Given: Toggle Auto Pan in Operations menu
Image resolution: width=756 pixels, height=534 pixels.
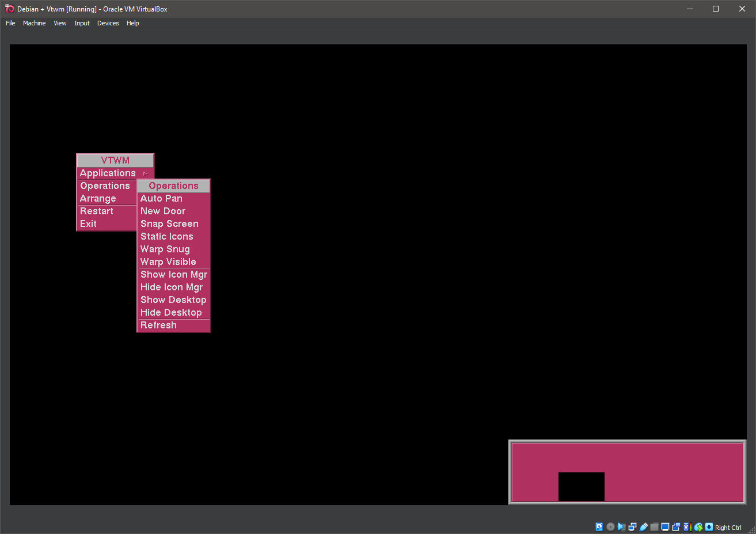Looking at the screenshot, I should pos(161,198).
